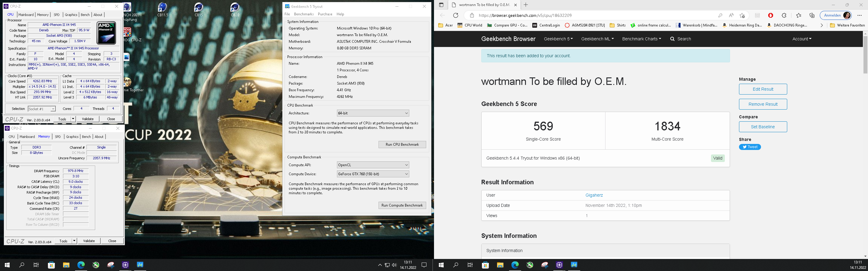Open the Compute API OpenCL dropdown
Viewport: 868px width, 271px height.
373,165
